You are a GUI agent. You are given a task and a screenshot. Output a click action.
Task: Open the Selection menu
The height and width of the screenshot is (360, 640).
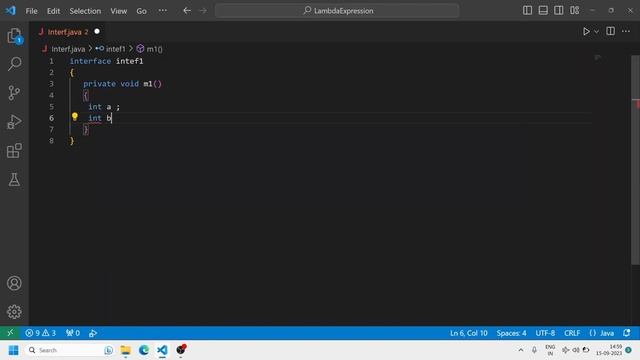(x=85, y=11)
